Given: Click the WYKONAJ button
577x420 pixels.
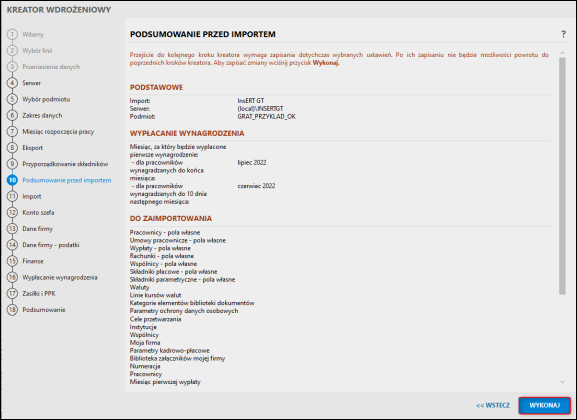Looking at the screenshot, I should [544, 405].
